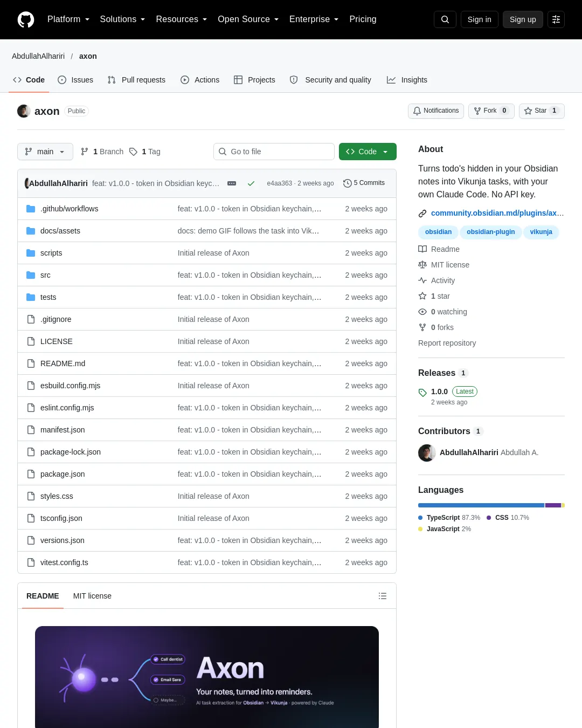
Task: Click the CSS purple segment of language bar
Action: click(553, 505)
